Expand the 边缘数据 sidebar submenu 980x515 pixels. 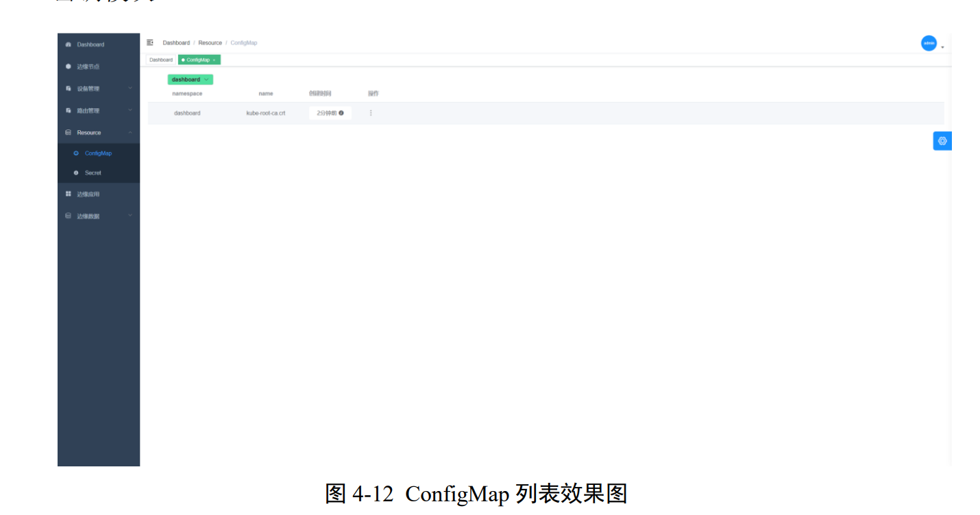(99, 216)
